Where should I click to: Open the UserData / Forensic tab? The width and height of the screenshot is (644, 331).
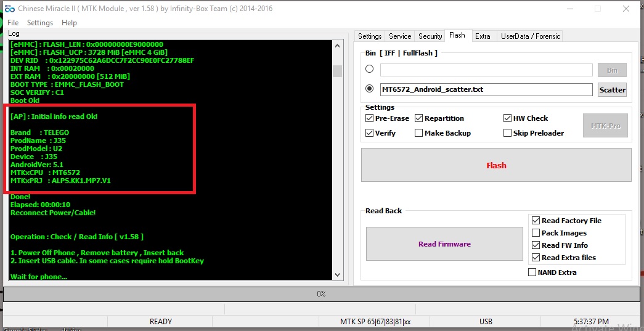(x=530, y=36)
